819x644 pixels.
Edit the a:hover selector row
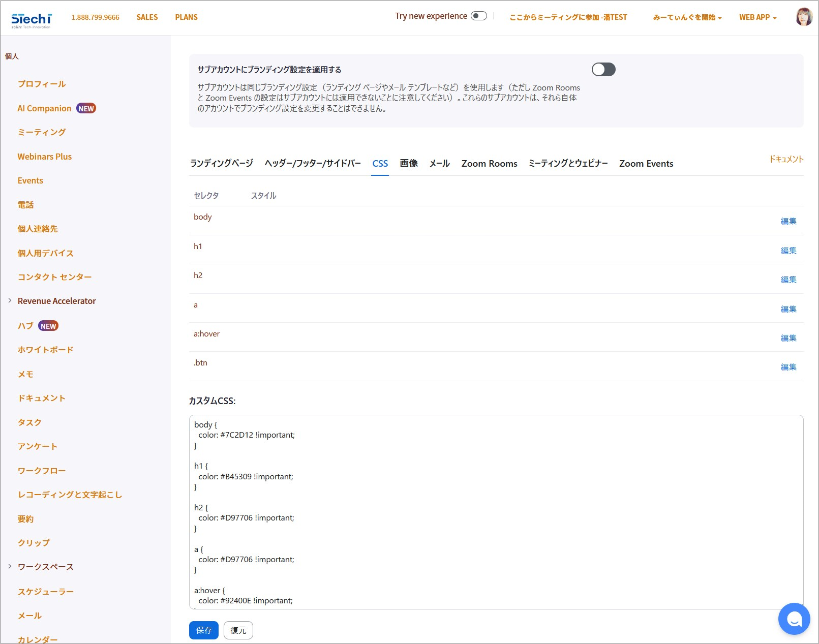(788, 338)
